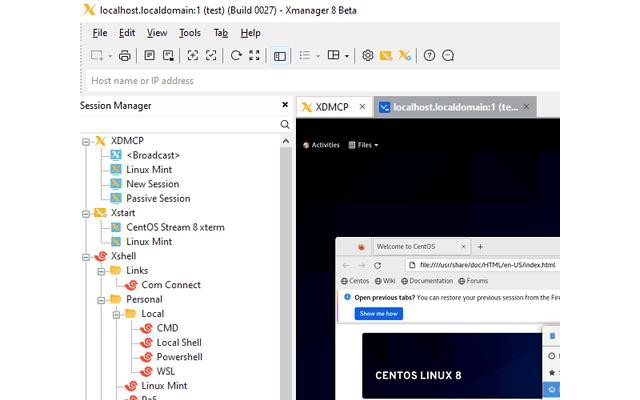Click the orange X toolbar icon
Screen dimensions: 640x400
click(404, 55)
